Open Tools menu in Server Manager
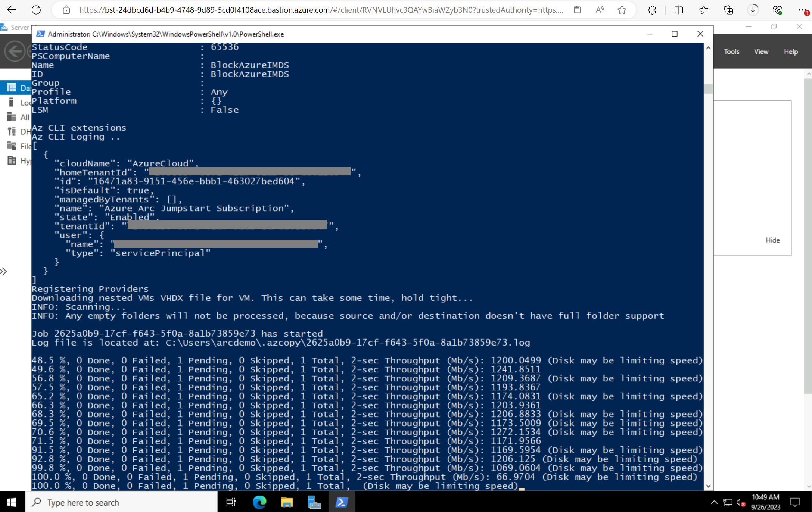 731,51
